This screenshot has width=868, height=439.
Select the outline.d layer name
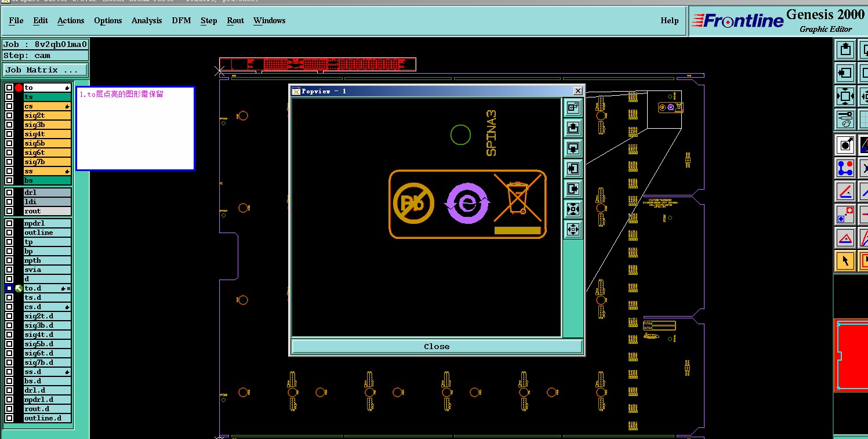pyautogui.click(x=47, y=418)
